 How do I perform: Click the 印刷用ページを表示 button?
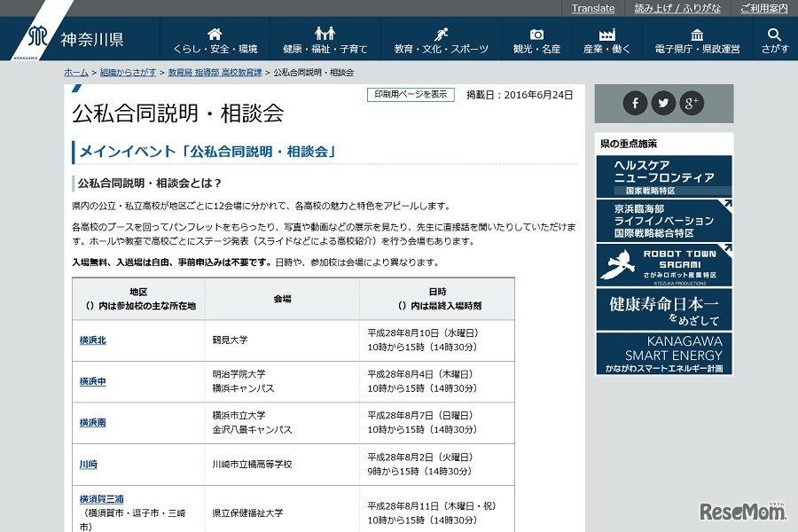point(410,94)
